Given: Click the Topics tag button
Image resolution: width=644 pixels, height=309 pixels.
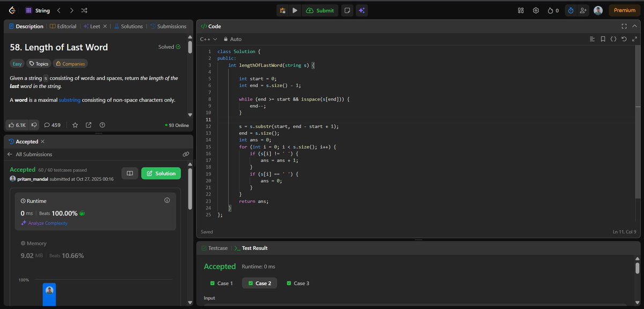Looking at the screenshot, I should point(39,63).
